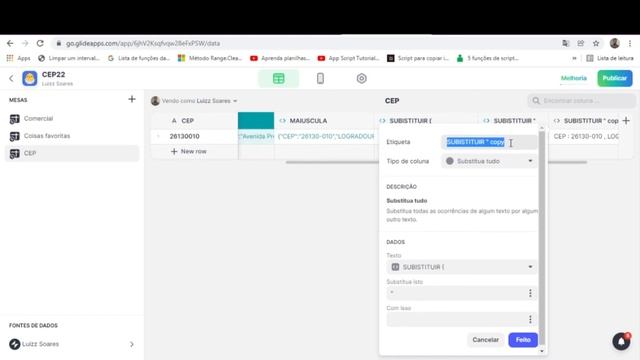This screenshot has width=640, height=360.
Task: Click the dialog vertical scrollbar
Action: coord(542,237)
